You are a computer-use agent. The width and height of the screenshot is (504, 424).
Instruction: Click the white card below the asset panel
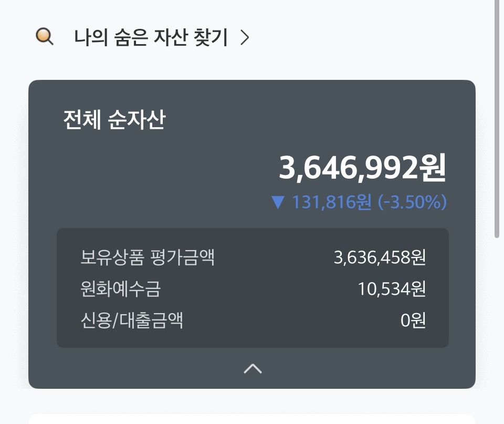point(252,419)
